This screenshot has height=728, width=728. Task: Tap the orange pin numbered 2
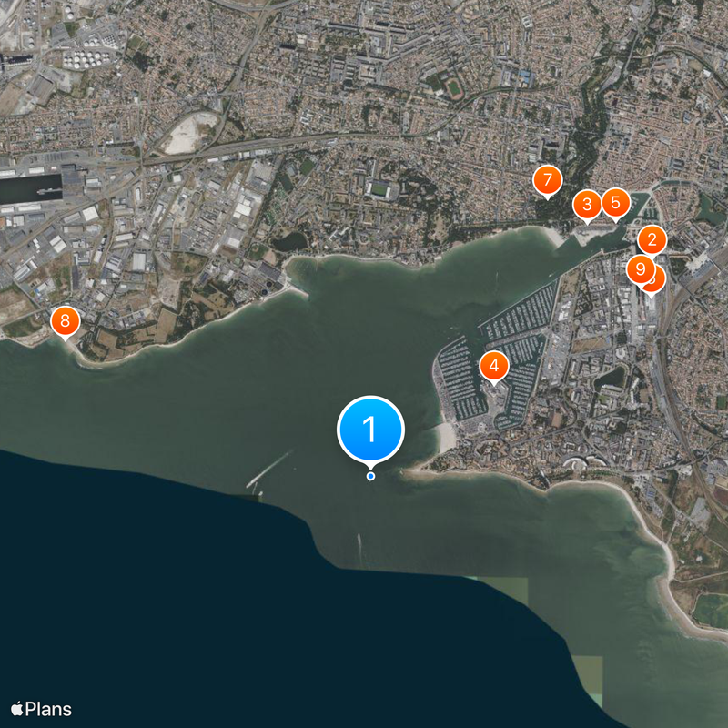(652, 240)
